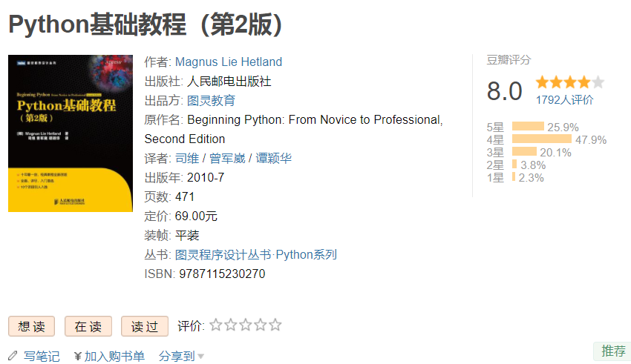Mark the book as 想读

click(x=32, y=326)
